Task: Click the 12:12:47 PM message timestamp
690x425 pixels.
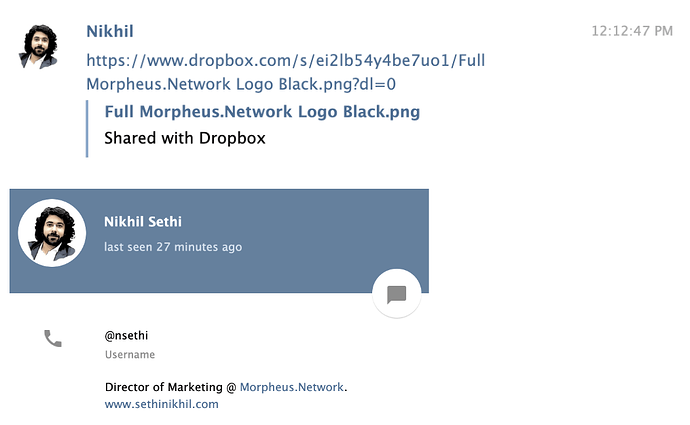Action: coord(632,31)
